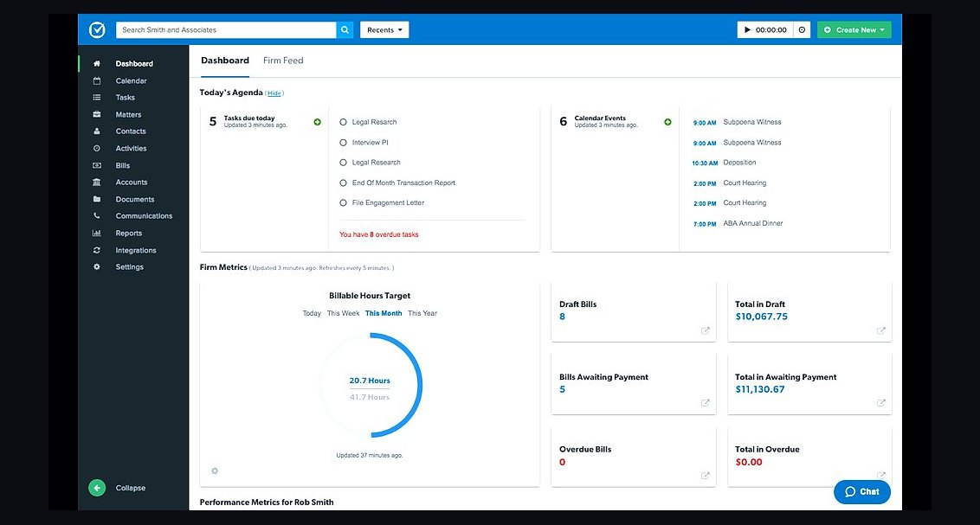The image size is (980, 525).
Task: Click the Bills money icon in sidebar
Action: [97, 165]
